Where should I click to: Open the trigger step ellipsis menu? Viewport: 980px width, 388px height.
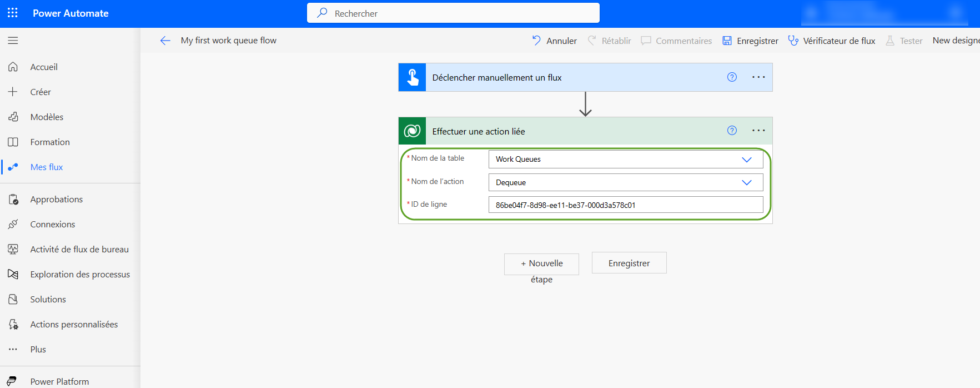pyautogui.click(x=758, y=77)
